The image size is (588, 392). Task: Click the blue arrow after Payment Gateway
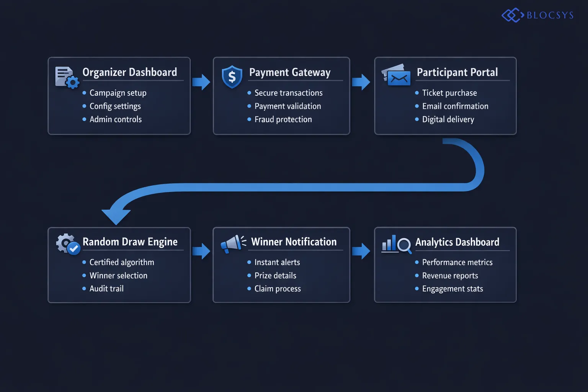[361, 82]
